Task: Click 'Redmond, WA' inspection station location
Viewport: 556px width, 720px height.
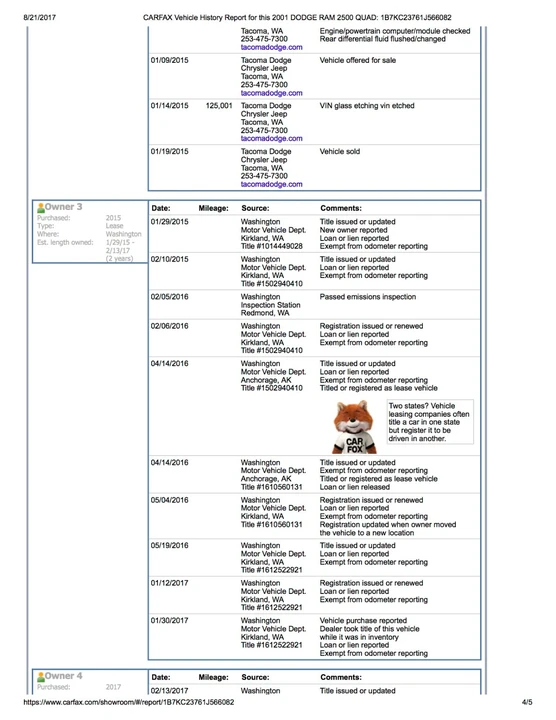Action: pyautogui.click(x=265, y=313)
